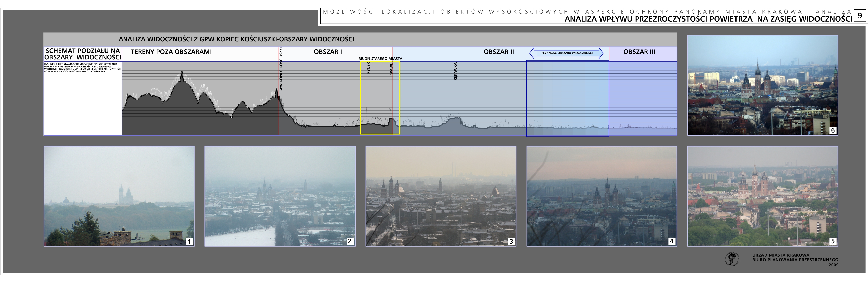The image size is (868, 283).
Task: Click the dark blue outlined visibility zone box
Action: point(567,98)
